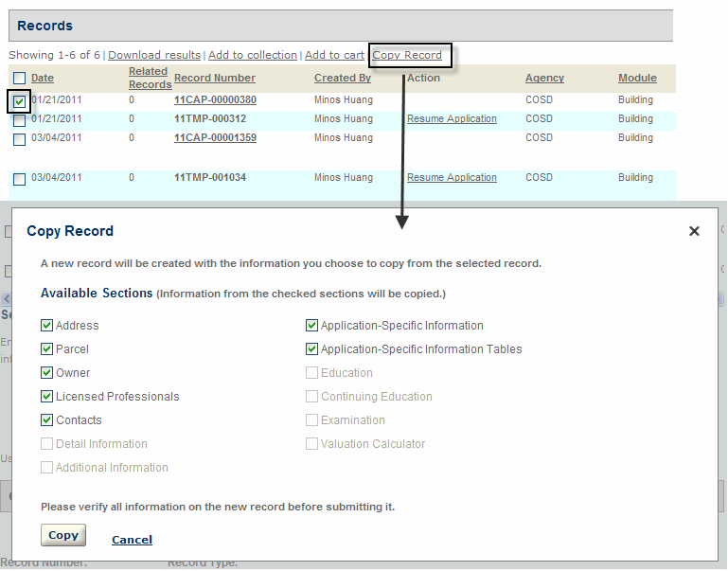Sort records by Date column header

click(43, 78)
